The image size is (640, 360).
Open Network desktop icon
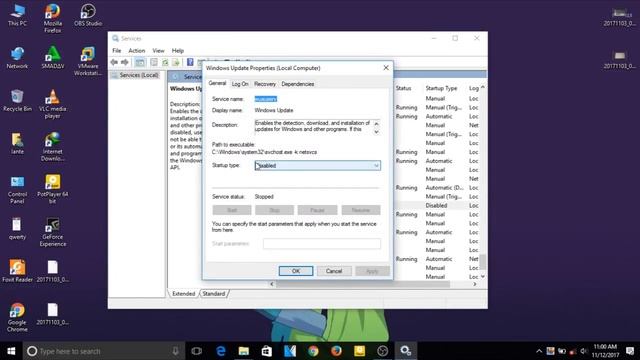(17, 58)
